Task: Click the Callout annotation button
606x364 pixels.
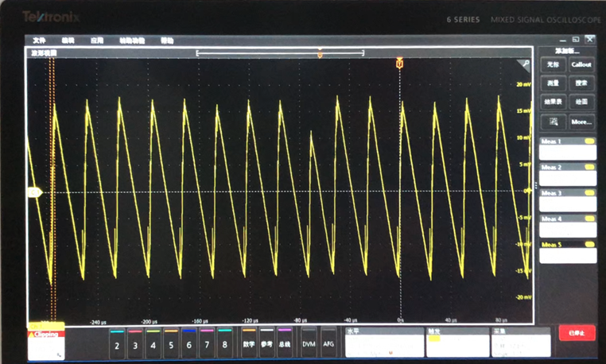Action: tap(581, 64)
